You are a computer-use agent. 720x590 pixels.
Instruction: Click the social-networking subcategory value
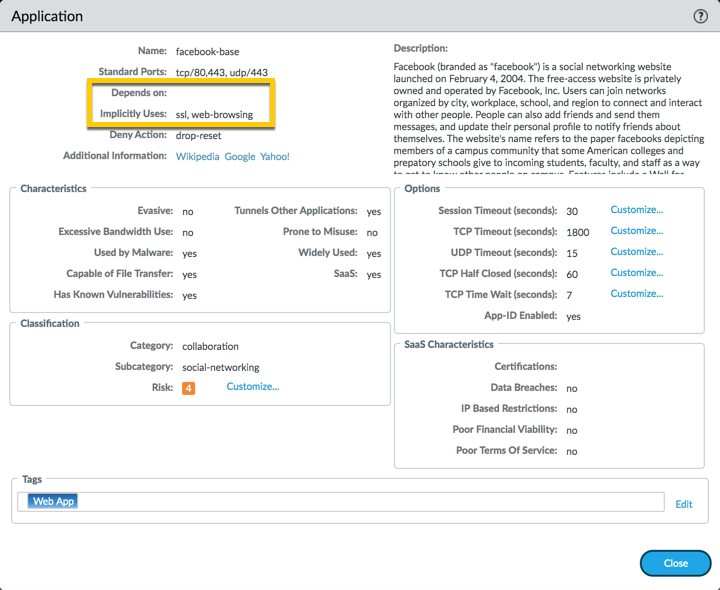click(221, 367)
